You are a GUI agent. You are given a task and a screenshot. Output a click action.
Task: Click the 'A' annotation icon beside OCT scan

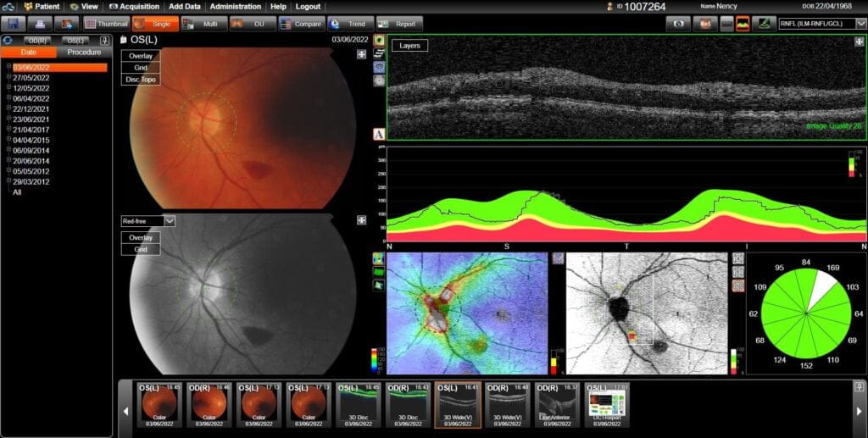[379, 134]
